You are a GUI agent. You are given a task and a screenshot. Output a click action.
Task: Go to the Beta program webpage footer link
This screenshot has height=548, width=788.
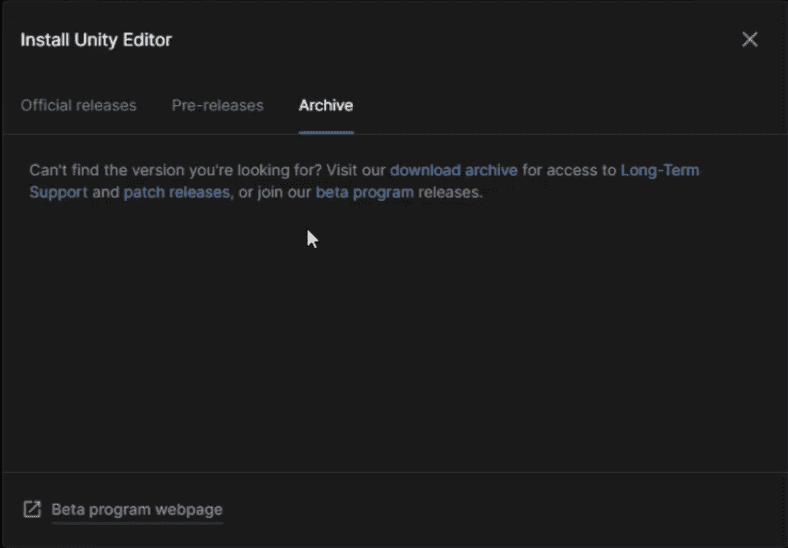(137, 510)
